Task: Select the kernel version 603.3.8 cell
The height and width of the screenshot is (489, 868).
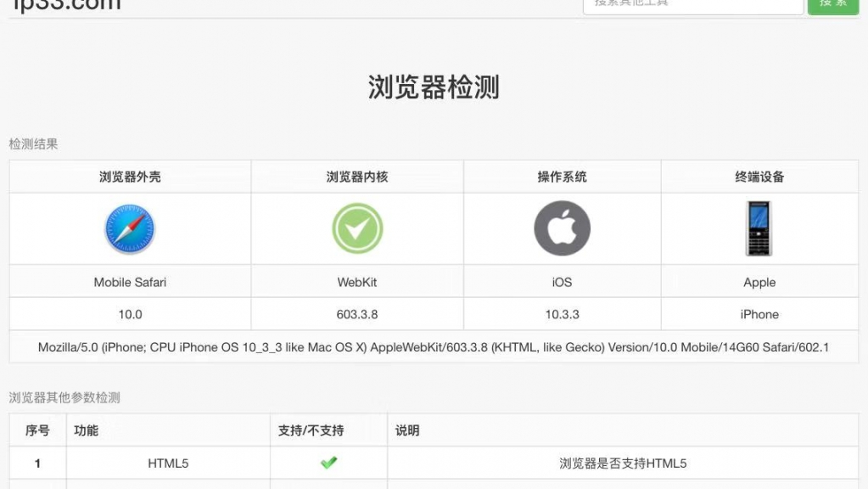Action: point(357,314)
